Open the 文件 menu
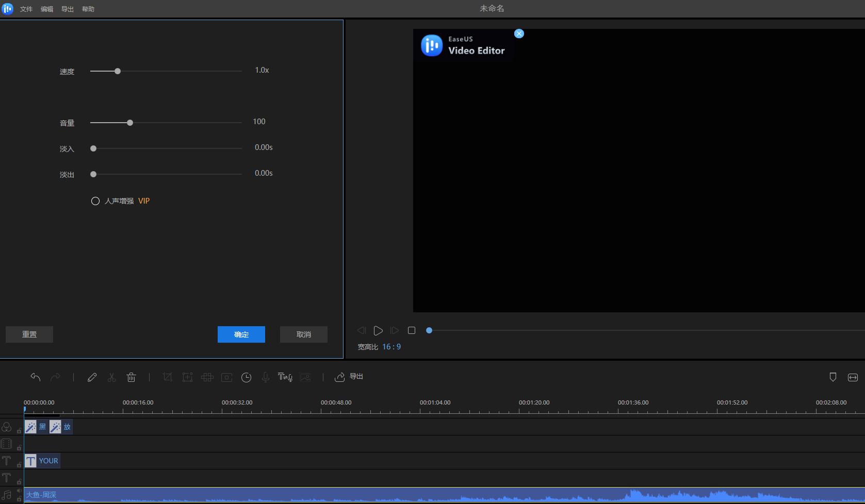The height and width of the screenshot is (504, 865). [26, 9]
